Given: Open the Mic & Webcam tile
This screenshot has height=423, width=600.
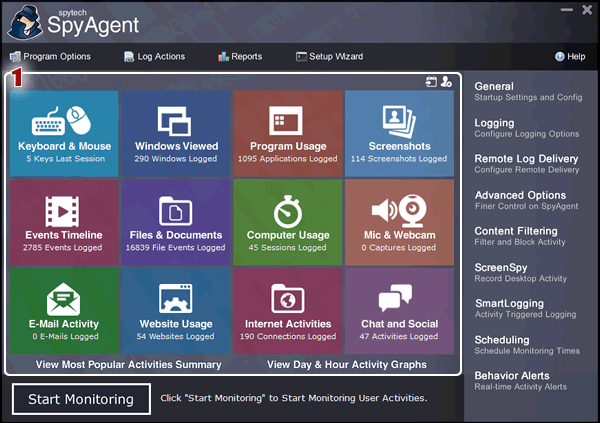Looking at the screenshot, I should point(399,222).
